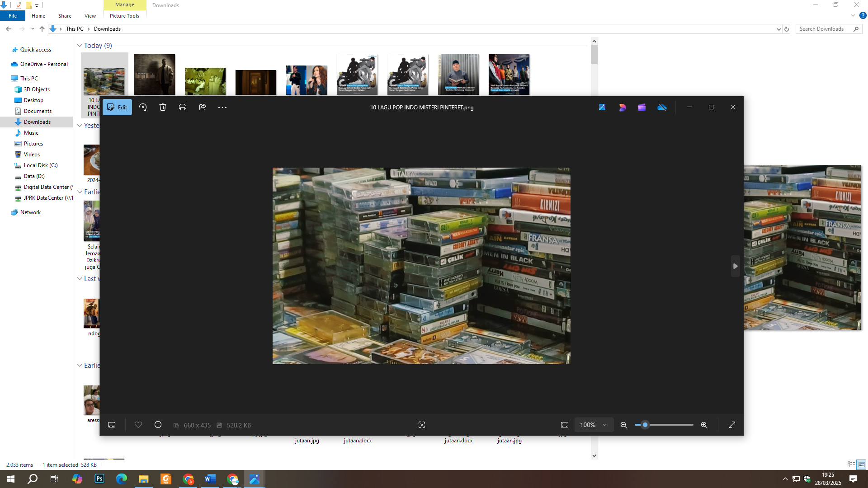Open the Explorer ribbon expand chevron

(x=853, y=16)
